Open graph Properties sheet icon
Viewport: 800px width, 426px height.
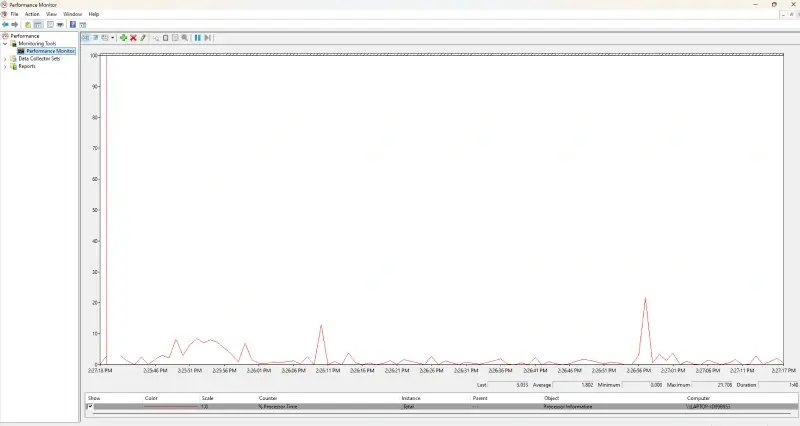pyautogui.click(x=175, y=38)
